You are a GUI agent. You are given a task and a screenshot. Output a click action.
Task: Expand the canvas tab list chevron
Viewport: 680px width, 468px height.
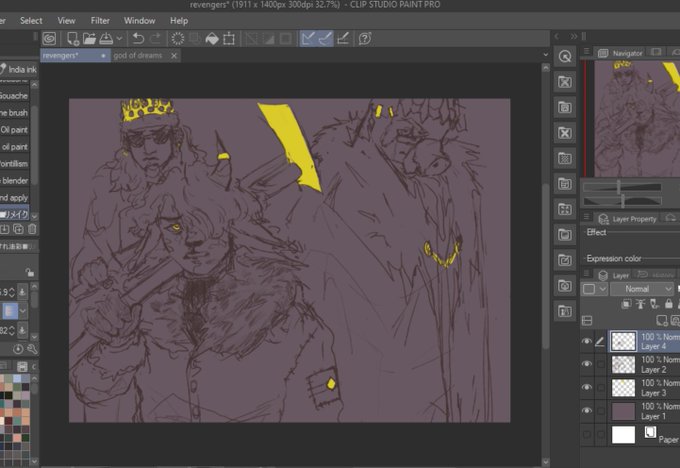click(546, 55)
